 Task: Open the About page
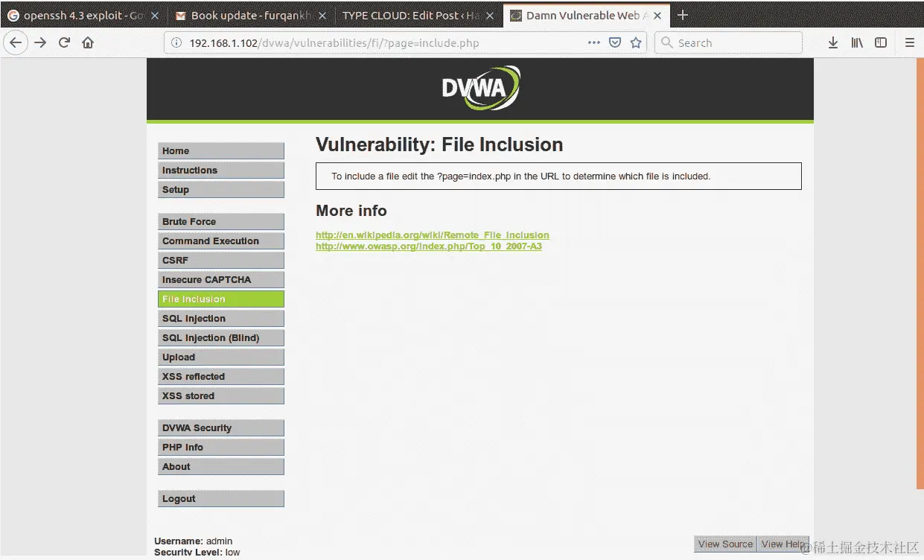click(x=221, y=466)
